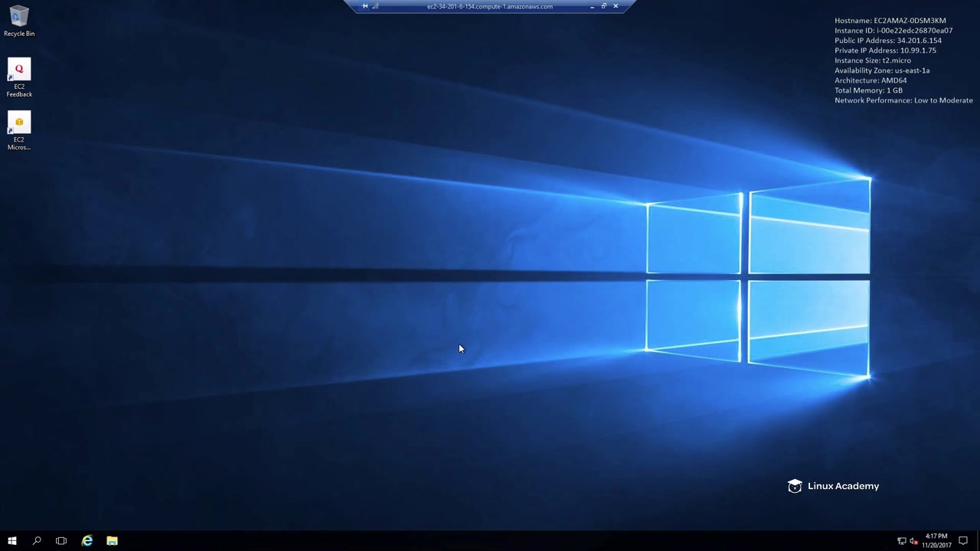Launch Internet Explorer from the taskbar
The height and width of the screenshot is (551, 980).
[x=87, y=541]
